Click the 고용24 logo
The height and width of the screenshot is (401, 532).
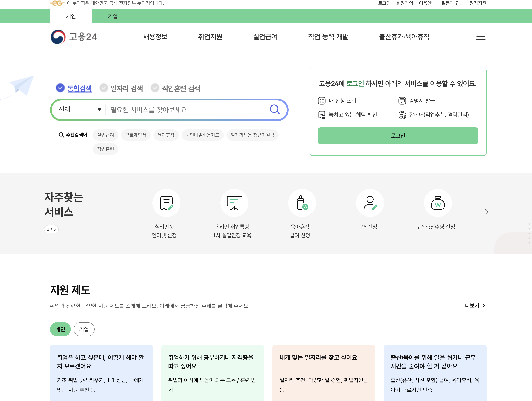click(74, 37)
